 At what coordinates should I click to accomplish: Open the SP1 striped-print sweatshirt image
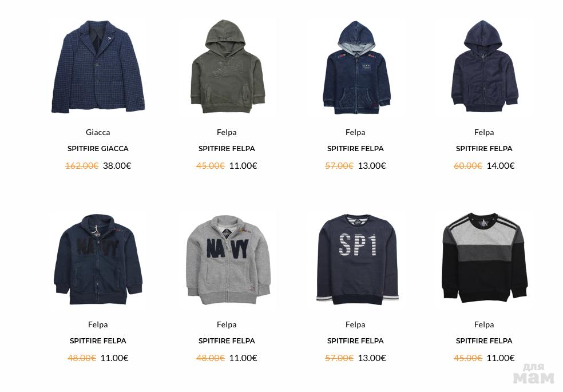[x=357, y=260]
